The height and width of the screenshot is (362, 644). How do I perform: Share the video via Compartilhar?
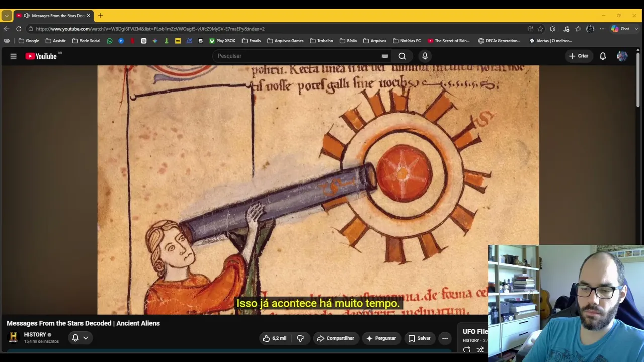click(x=335, y=338)
